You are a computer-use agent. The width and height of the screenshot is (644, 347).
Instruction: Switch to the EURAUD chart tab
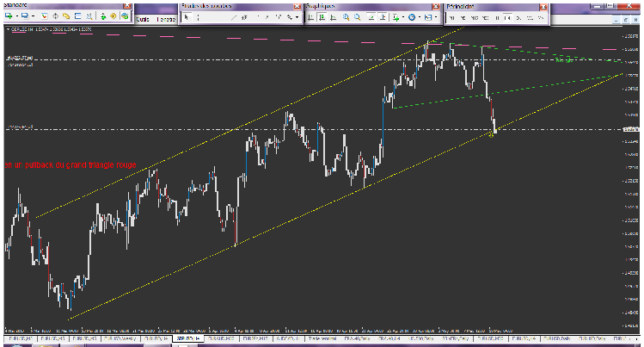(222, 338)
